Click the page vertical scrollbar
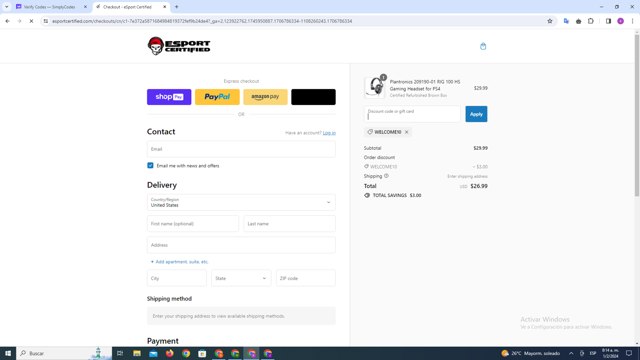This screenshot has height=360, width=640. (x=637, y=116)
